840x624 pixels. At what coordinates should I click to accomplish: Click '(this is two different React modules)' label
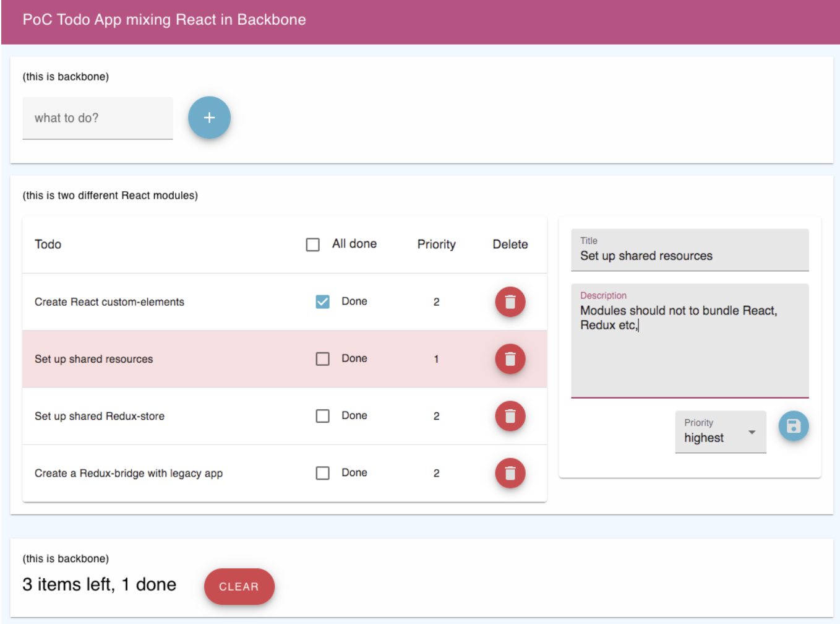point(110,196)
